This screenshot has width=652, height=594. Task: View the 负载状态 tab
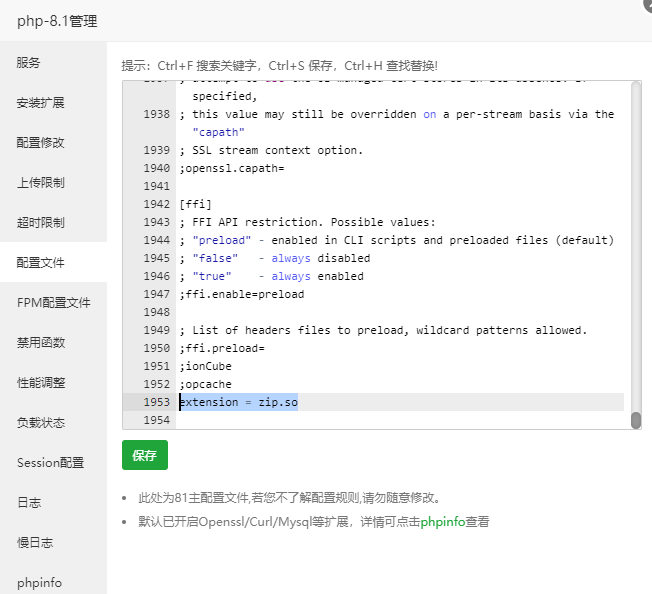click(40, 422)
